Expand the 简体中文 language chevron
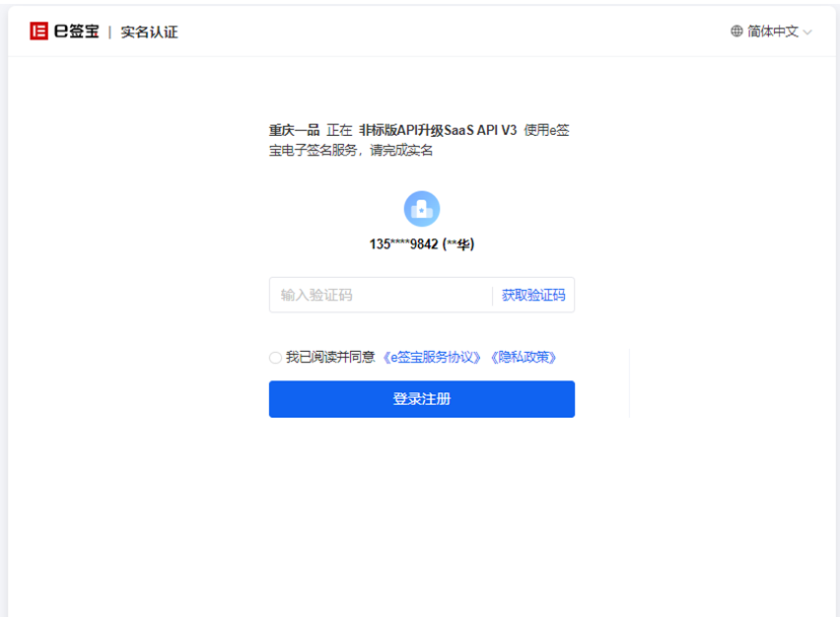 (x=807, y=33)
